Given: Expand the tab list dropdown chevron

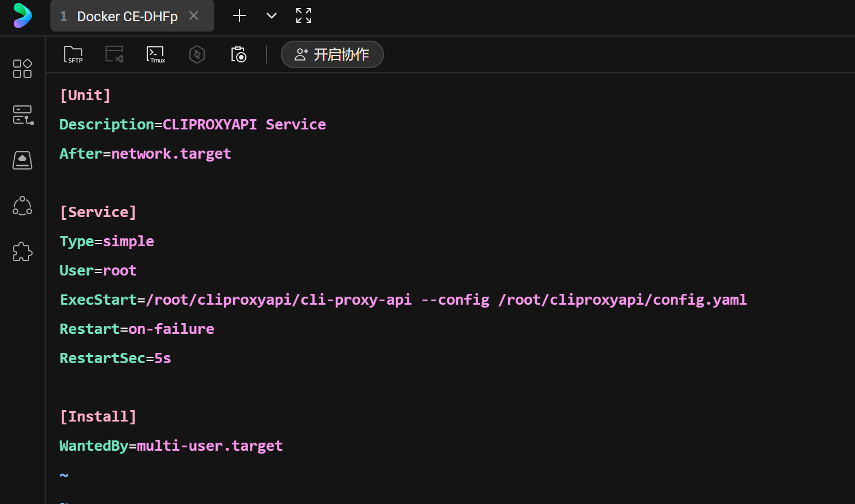Looking at the screenshot, I should [272, 15].
